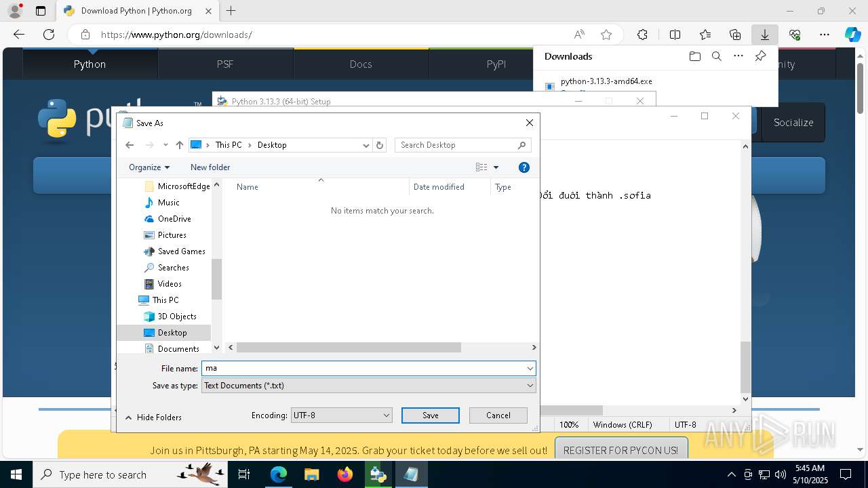The image size is (868, 488).
Task: Click the Back arrow in Save As dialog
Action: pyautogui.click(x=130, y=145)
